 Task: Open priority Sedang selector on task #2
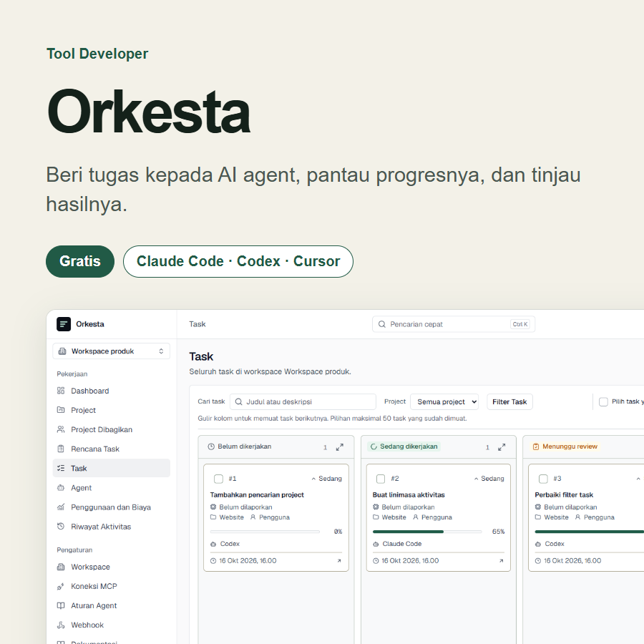click(489, 479)
